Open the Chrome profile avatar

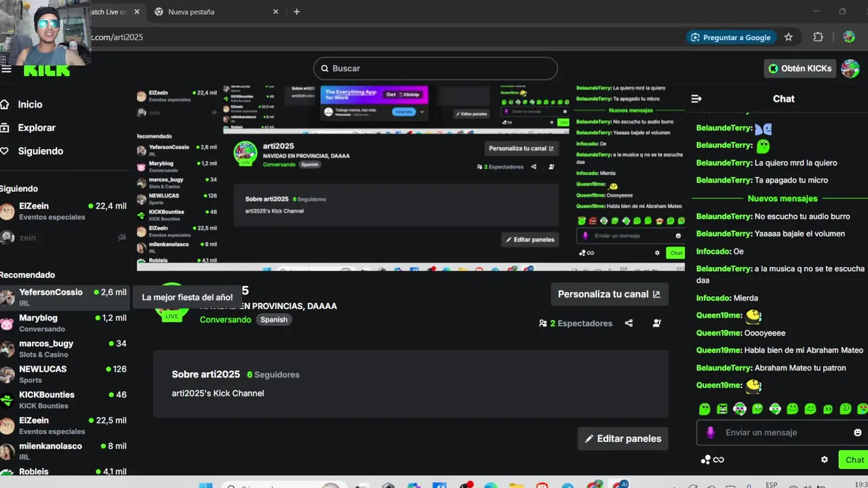[849, 37]
